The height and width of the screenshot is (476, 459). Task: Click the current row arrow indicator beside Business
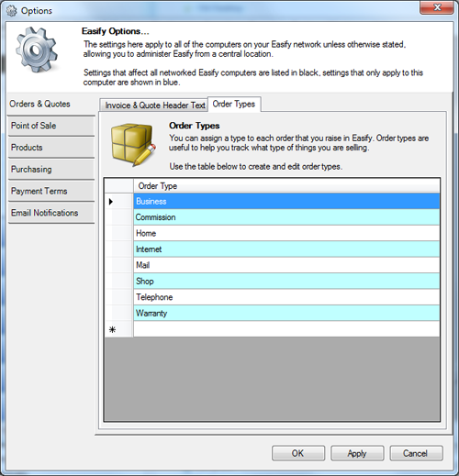(x=111, y=202)
